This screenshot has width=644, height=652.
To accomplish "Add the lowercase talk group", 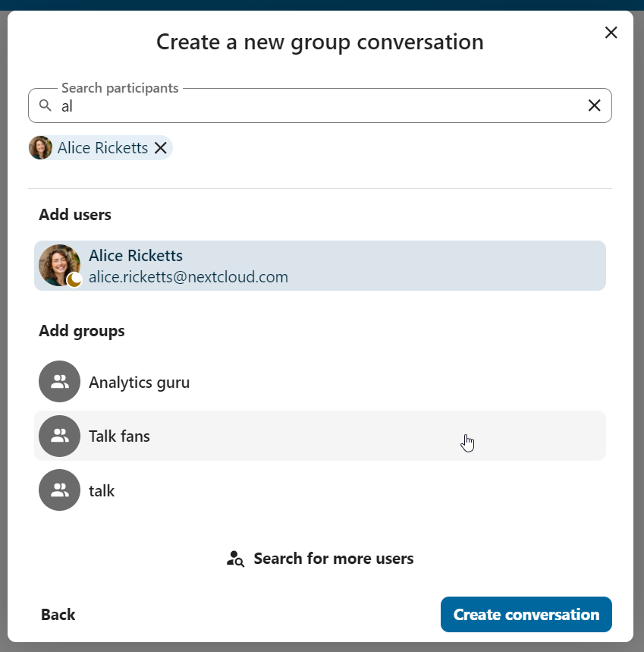I will coord(102,491).
